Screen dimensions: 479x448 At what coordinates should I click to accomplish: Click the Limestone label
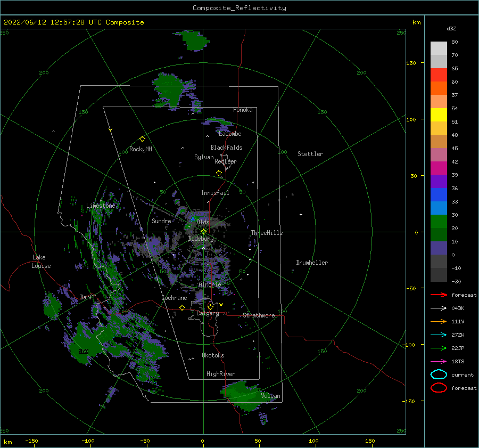coord(101,206)
